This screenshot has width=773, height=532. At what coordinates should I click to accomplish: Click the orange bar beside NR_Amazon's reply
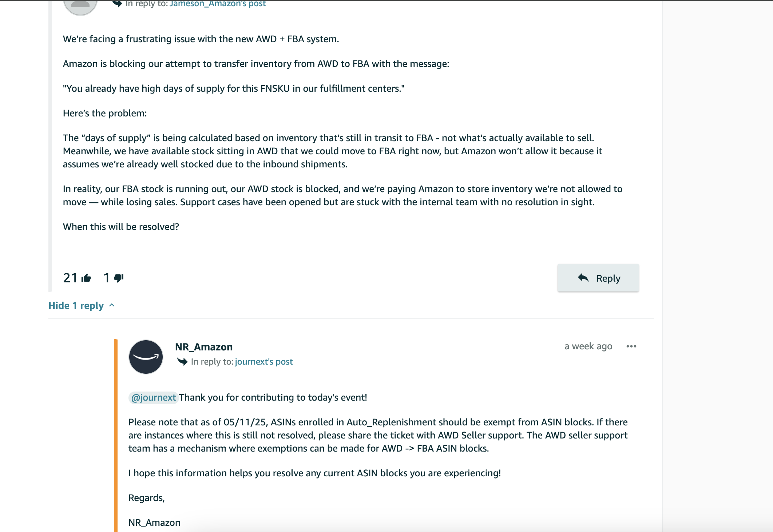click(116, 435)
